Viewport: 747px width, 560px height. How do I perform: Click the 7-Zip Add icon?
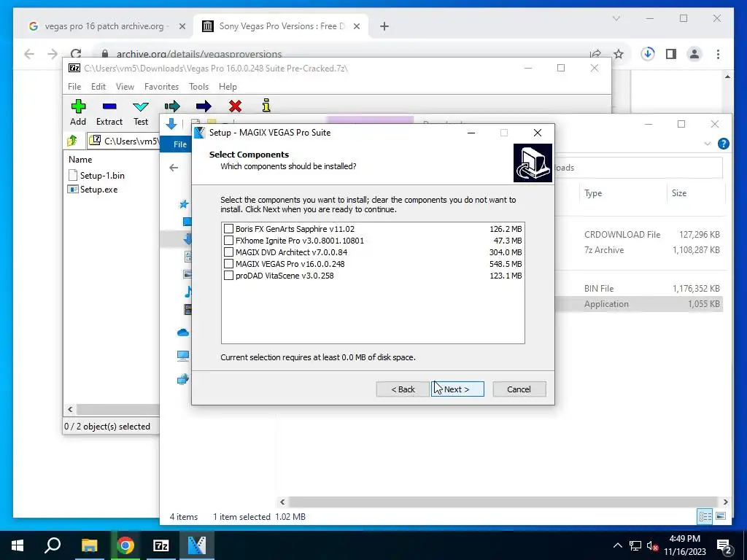click(78, 106)
